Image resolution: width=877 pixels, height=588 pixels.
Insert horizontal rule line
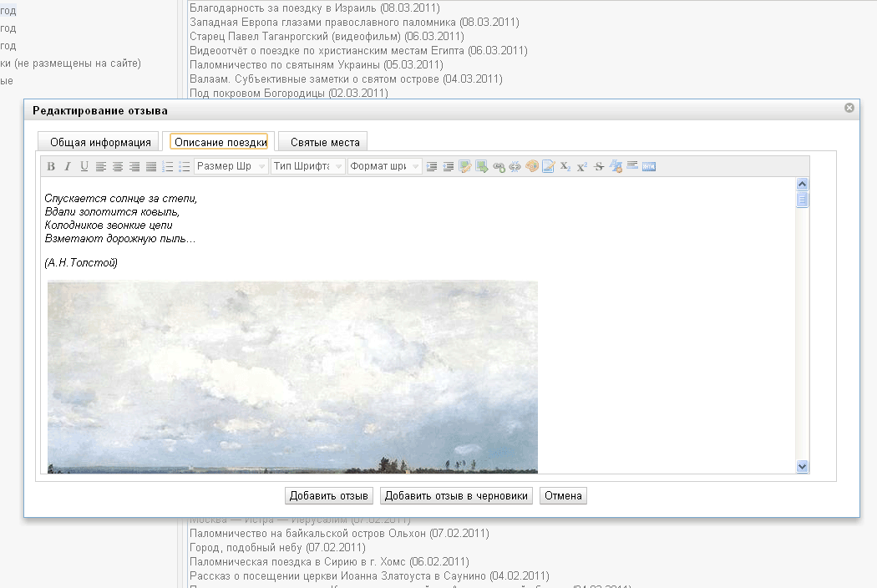[x=632, y=166]
